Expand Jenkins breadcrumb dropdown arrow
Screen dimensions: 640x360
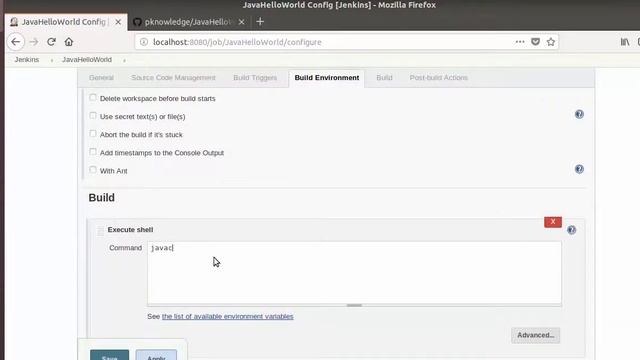tap(52, 60)
